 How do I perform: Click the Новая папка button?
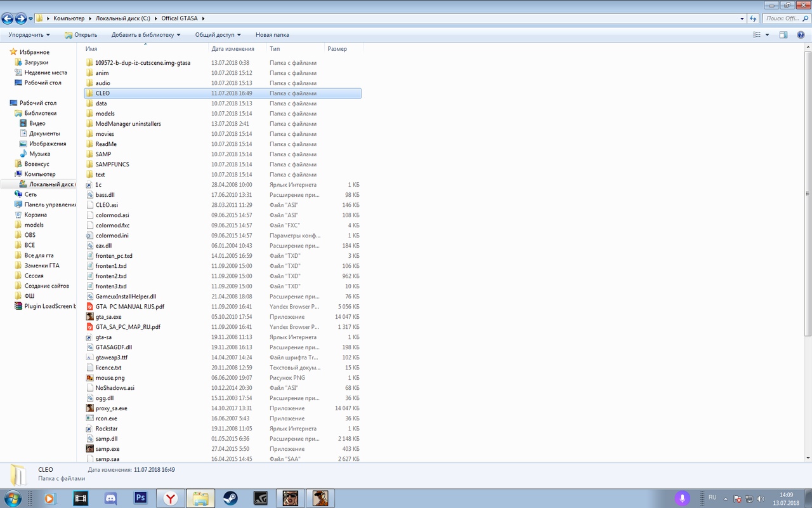click(x=272, y=35)
